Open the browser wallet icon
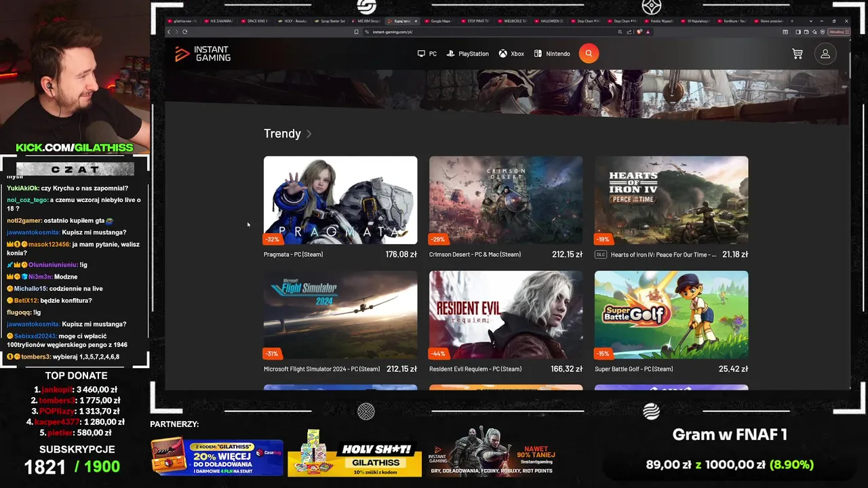This screenshot has height=488, width=868. point(806,32)
